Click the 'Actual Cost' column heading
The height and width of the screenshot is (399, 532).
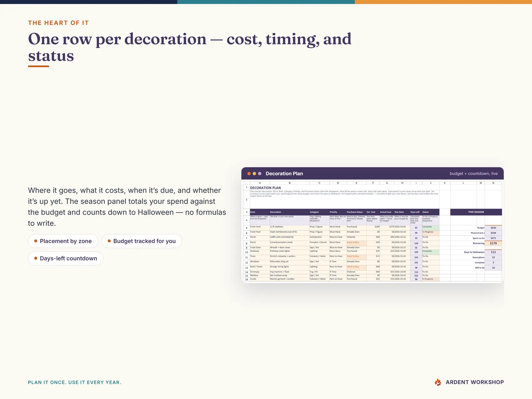point(387,212)
